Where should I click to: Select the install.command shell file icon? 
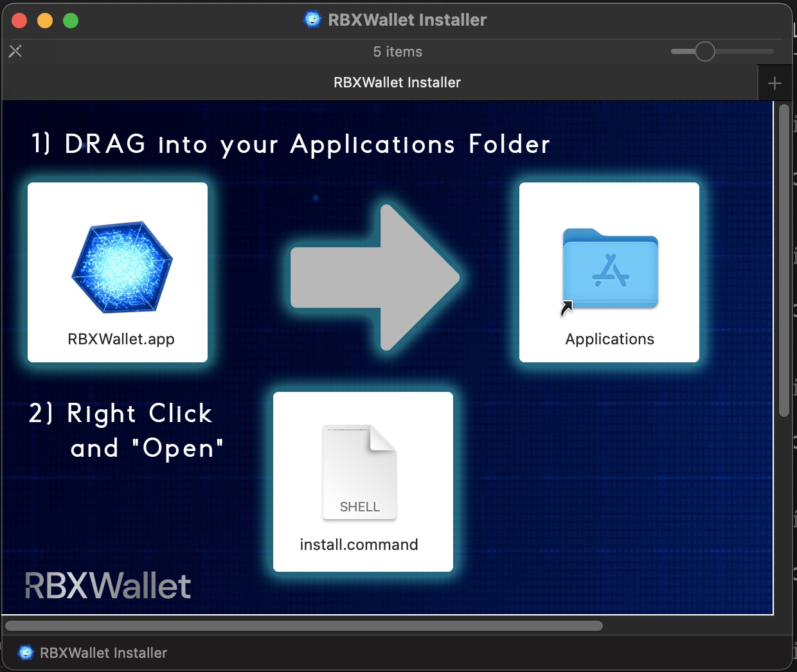click(359, 472)
